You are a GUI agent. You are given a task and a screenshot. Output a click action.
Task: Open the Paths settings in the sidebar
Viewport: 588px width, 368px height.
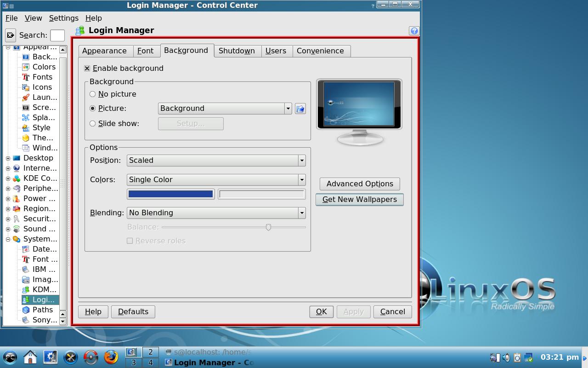click(38, 310)
